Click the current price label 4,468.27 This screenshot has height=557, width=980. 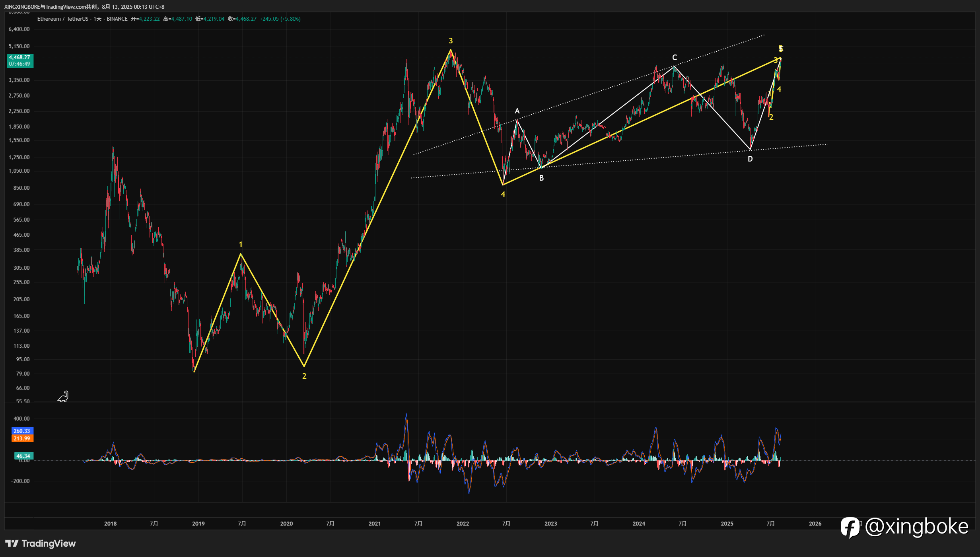[x=19, y=58]
